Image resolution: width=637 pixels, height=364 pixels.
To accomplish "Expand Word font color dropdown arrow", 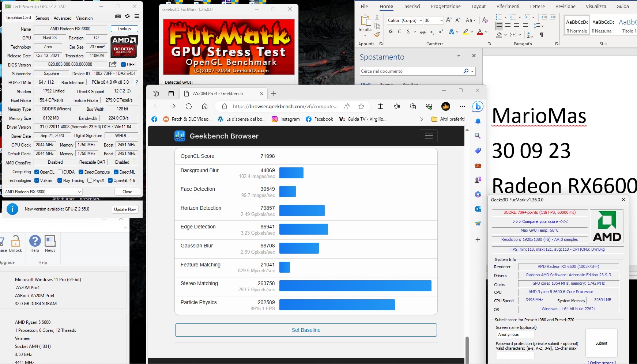I will (486, 32).
